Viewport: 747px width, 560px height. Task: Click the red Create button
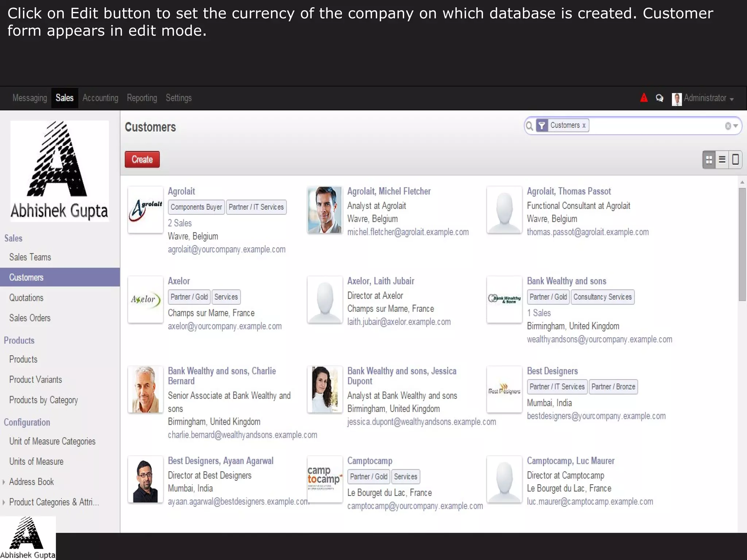142,160
